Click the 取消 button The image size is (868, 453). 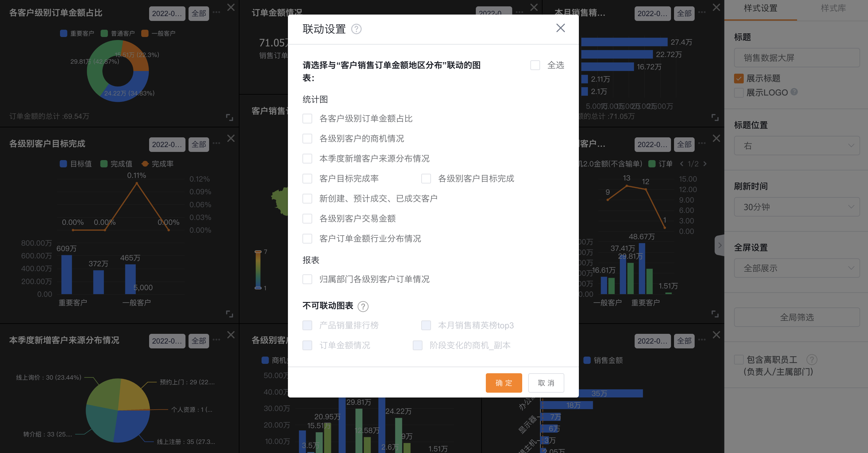pyautogui.click(x=546, y=383)
